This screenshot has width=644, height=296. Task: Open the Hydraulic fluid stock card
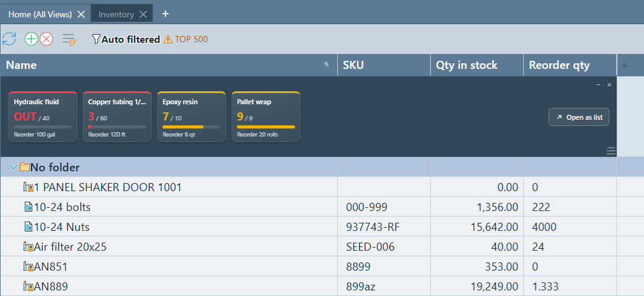point(43,117)
